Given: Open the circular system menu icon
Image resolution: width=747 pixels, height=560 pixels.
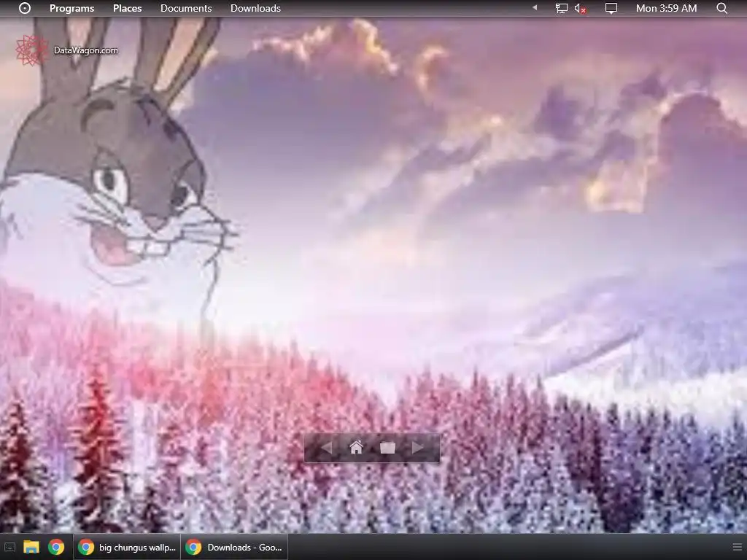Looking at the screenshot, I should pos(25,8).
